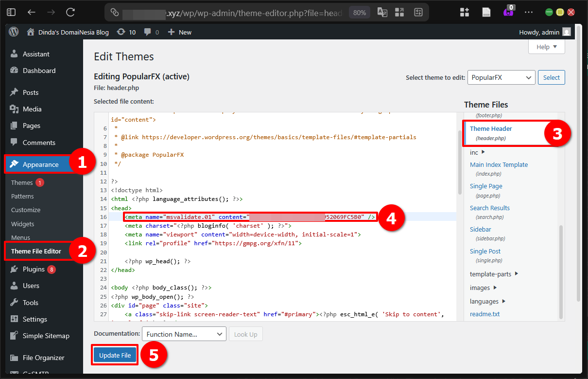Viewport: 588px width, 379px height.
Task: Open the browser translate page icon
Action: [x=382, y=12]
